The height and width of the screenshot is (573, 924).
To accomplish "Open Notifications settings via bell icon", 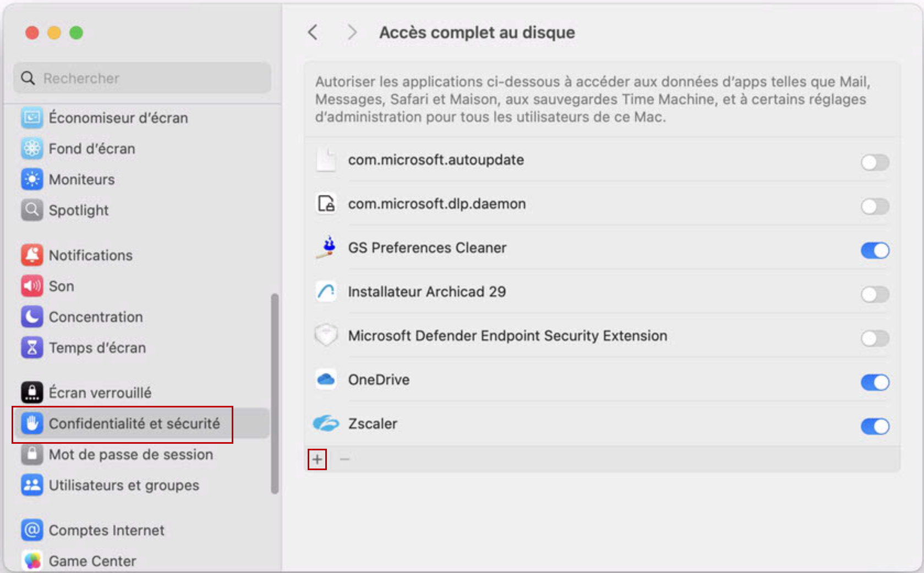I will [x=32, y=255].
